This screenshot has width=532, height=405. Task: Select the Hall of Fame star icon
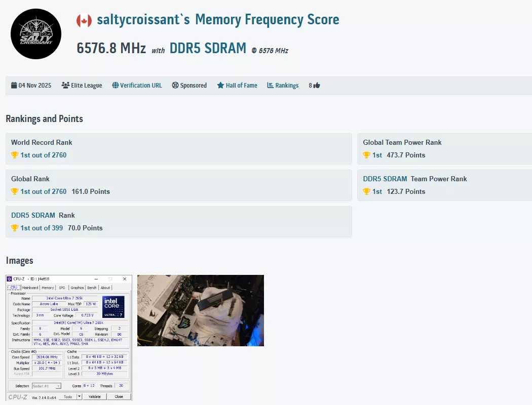point(220,85)
